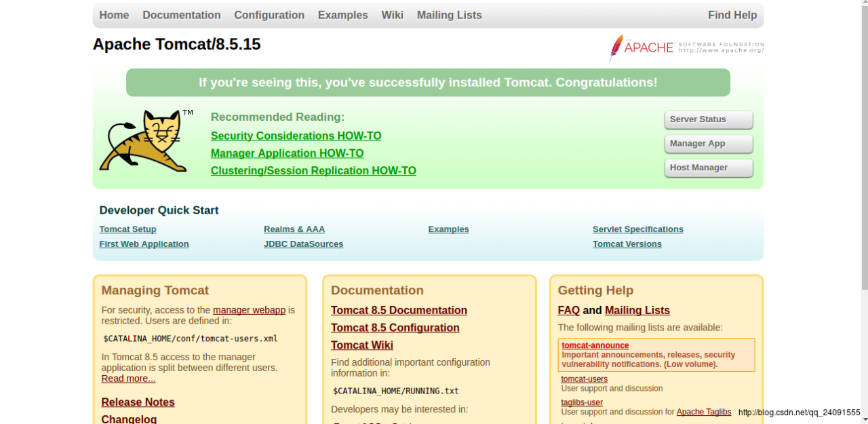
Task: Click the manager webapp link
Action: tap(249, 310)
